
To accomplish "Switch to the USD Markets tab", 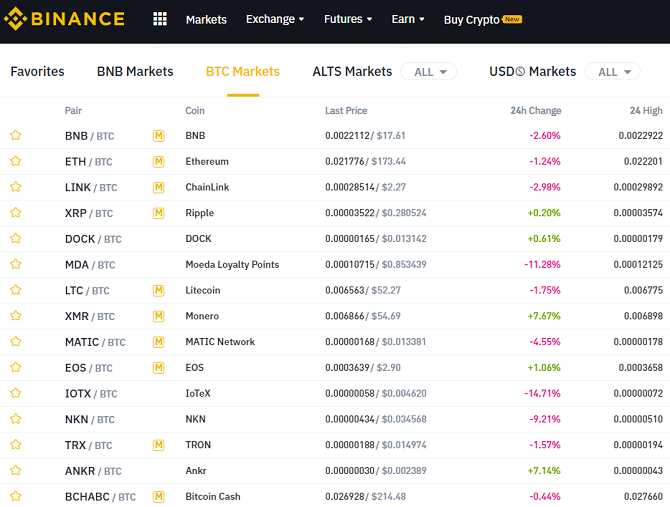I will [x=532, y=71].
